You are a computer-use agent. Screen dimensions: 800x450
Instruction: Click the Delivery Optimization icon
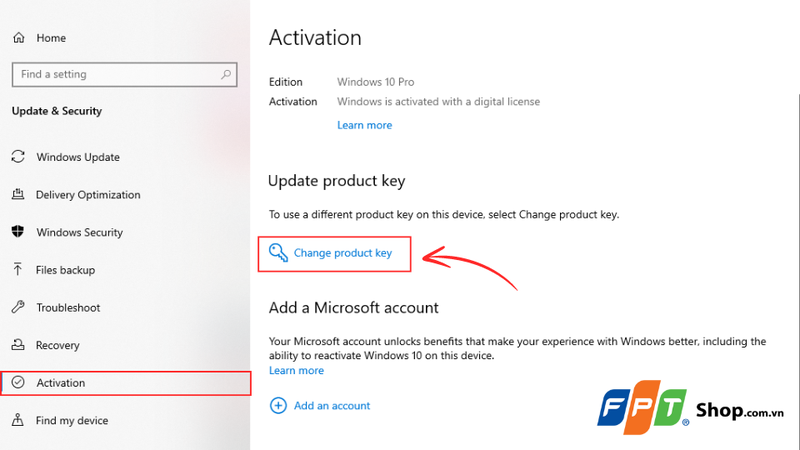18,195
